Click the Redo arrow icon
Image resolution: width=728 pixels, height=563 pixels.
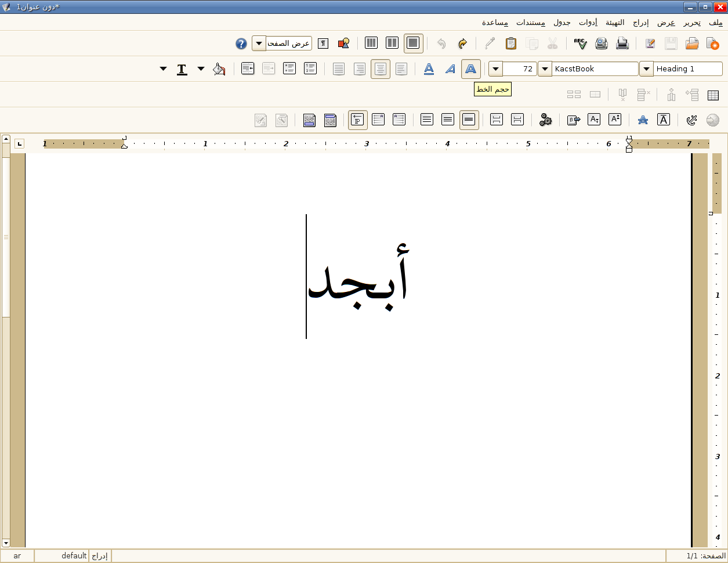click(x=462, y=44)
